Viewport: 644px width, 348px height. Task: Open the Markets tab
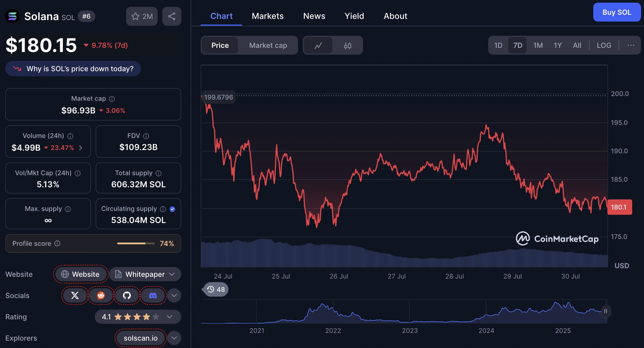[x=268, y=16]
